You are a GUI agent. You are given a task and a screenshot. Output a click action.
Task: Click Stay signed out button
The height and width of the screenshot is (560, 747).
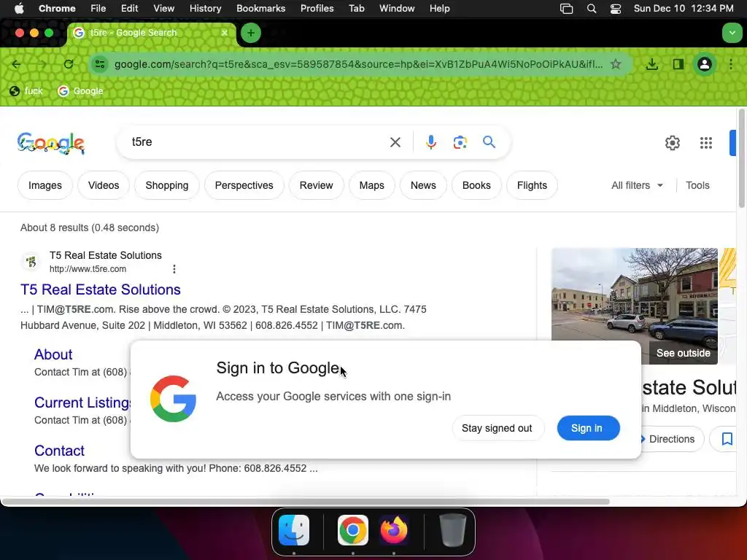pos(496,428)
